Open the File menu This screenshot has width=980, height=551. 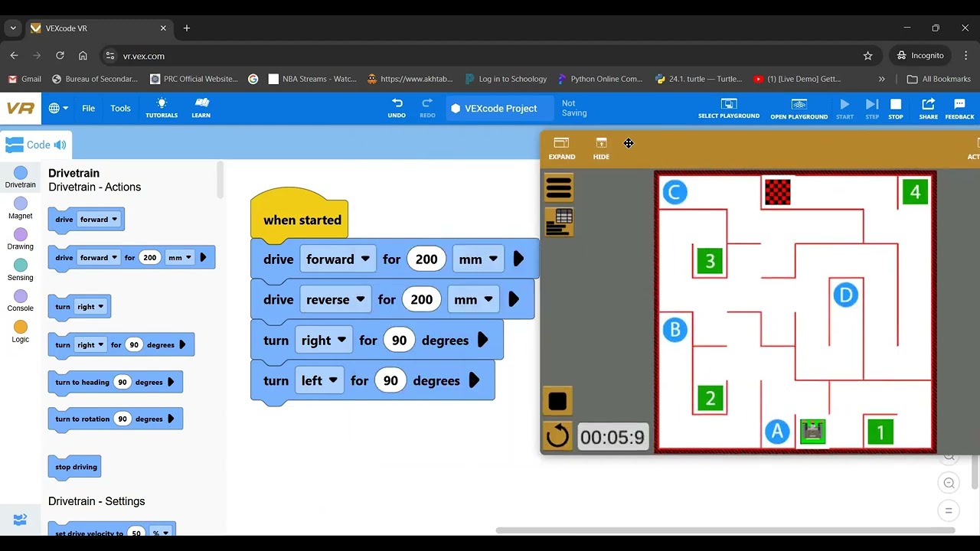pyautogui.click(x=89, y=108)
